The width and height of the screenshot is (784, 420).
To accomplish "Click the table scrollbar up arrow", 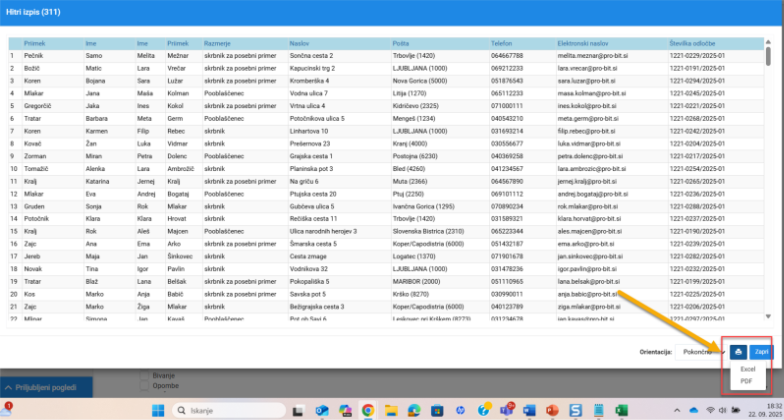I will pos(768,41).
